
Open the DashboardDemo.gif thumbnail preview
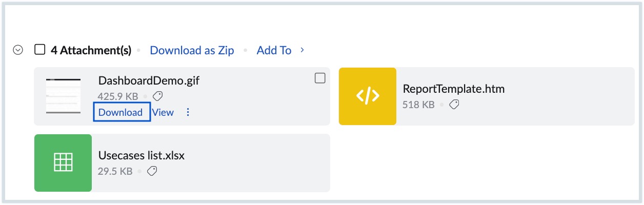point(63,96)
